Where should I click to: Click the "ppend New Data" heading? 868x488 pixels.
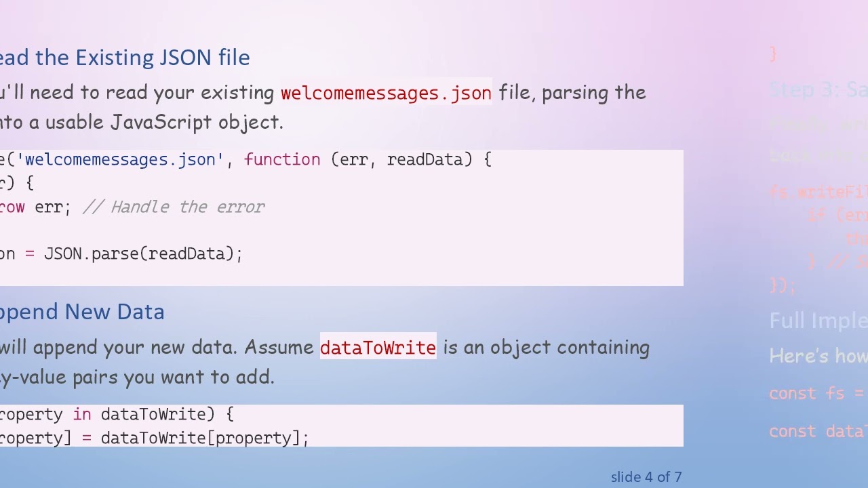click(81, 312)
